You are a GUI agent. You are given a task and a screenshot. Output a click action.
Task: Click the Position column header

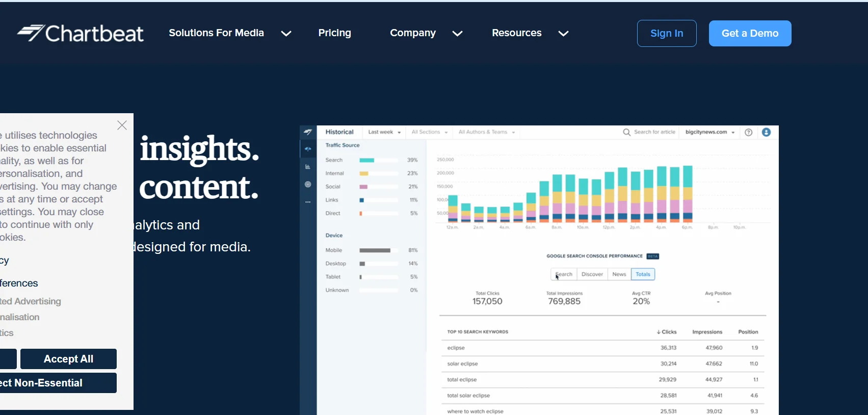[748, 332]
